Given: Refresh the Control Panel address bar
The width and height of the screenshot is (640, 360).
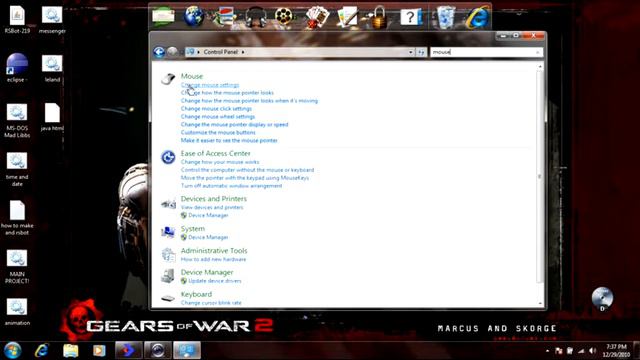Looking at the screenshot, I should (x=421, y=52).
